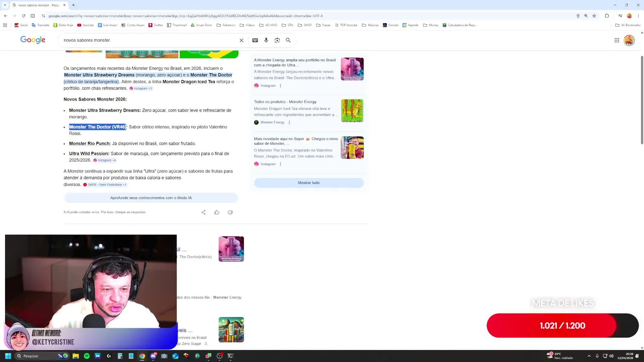Open the Youtube bookmark

[86, 25]
